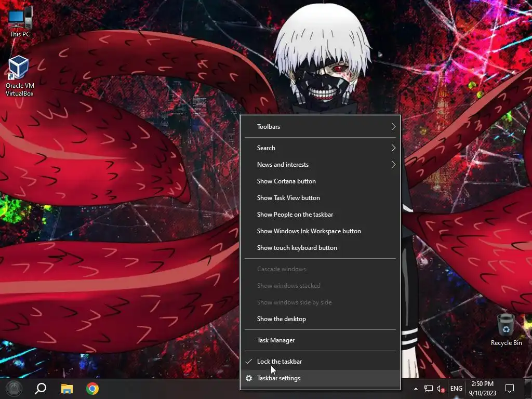
Task: Select Oracle VM VirtualBox shortcut
Action: (x=20, y=76)
